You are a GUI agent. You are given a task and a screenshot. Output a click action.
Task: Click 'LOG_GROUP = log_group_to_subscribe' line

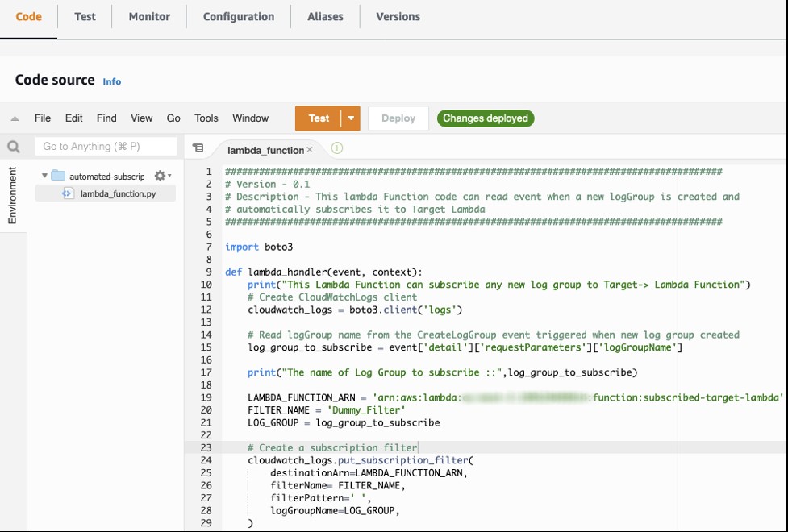click(344, 423)
